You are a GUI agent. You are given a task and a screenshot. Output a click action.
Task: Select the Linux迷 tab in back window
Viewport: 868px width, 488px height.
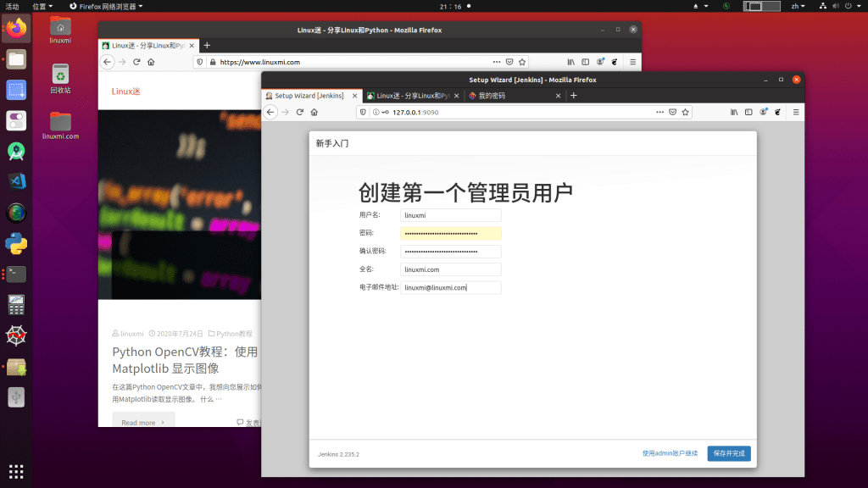(x=147, y=46)
